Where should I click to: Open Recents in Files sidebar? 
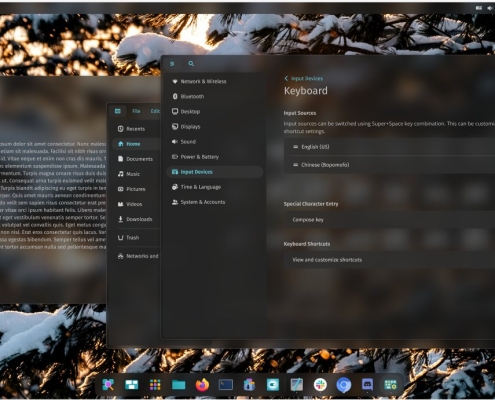tap(136, 129)
